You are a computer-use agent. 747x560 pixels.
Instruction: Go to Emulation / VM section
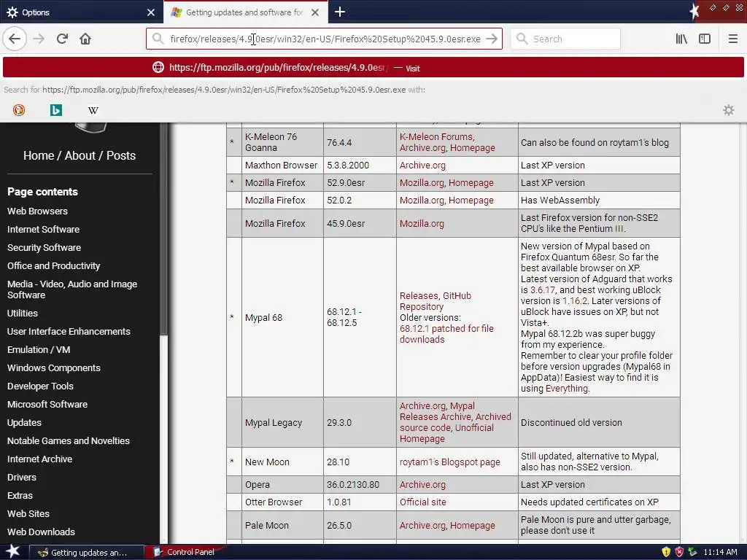pyautogui.click(x=39, y=349)
